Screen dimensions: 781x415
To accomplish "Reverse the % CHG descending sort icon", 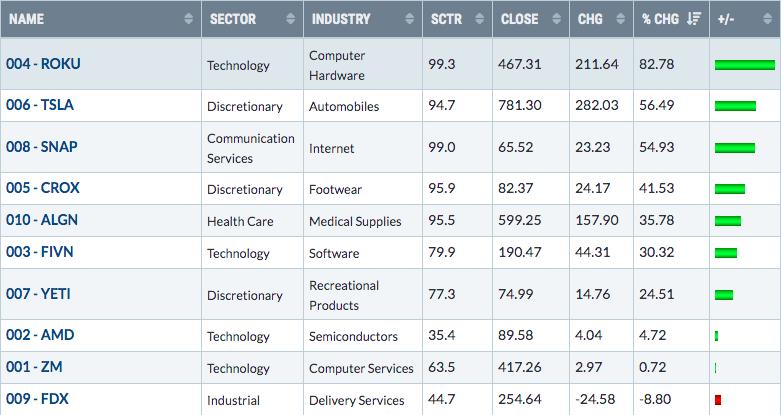I will point(694,19).
